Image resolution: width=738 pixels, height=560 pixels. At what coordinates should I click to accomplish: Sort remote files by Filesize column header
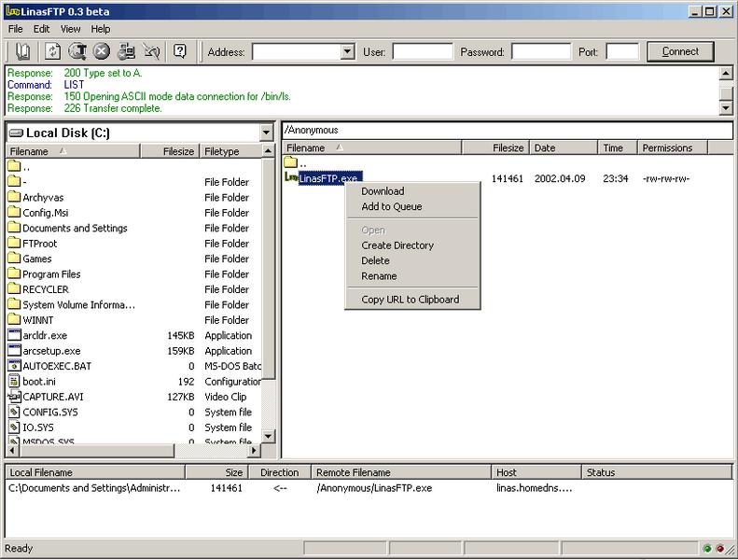point(508,148)
